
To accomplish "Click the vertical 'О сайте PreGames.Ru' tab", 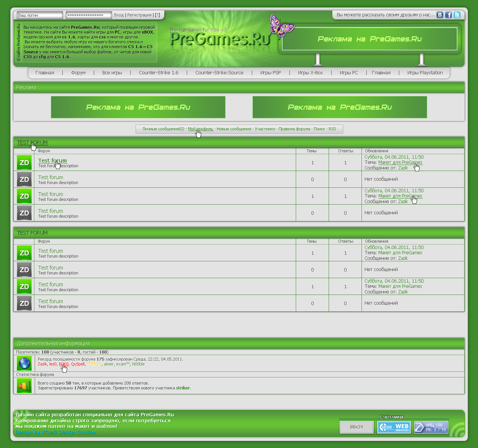I will [19, 42].
